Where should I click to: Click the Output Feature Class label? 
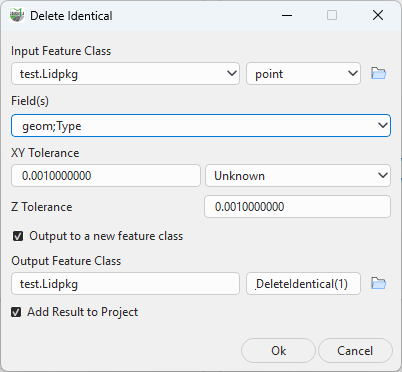(66, 261)
